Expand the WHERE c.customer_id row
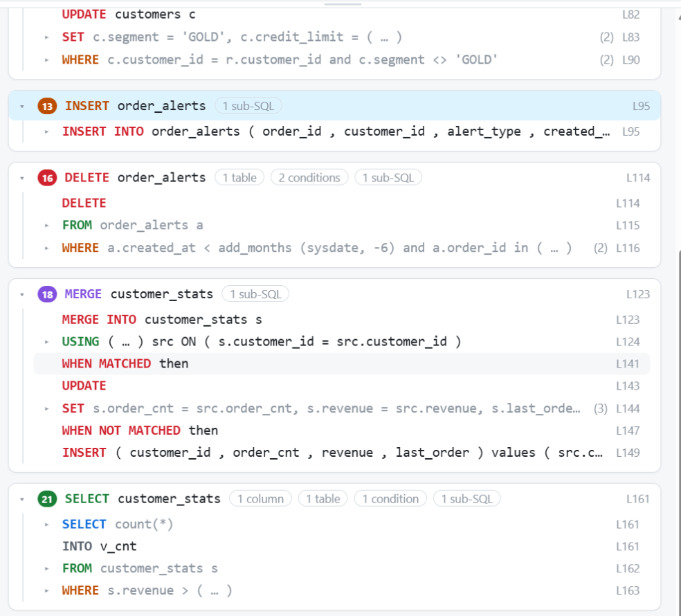 (46, 60)
